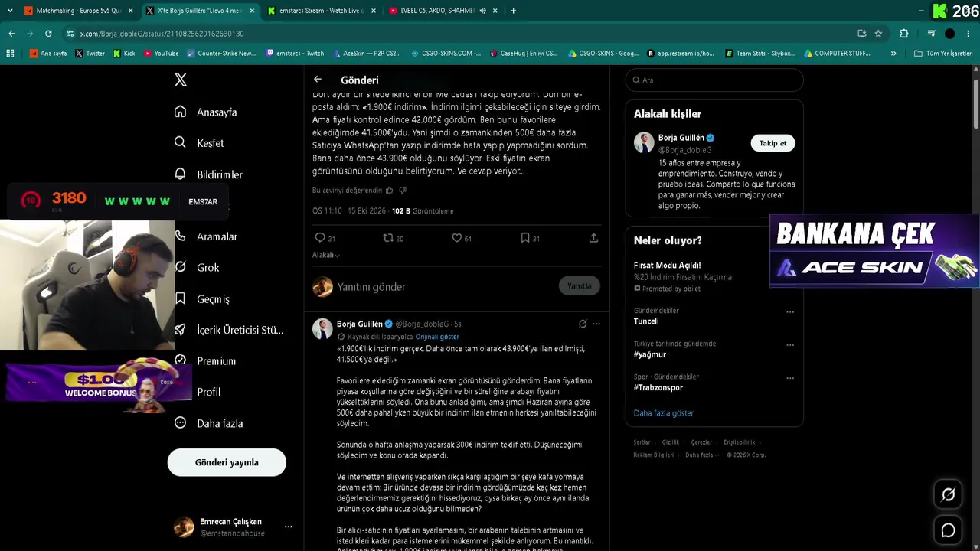Switch to the Matchmaking Europe 5v5 tab
The height and width of the screenshot is (551, 980).
(78, 11)
